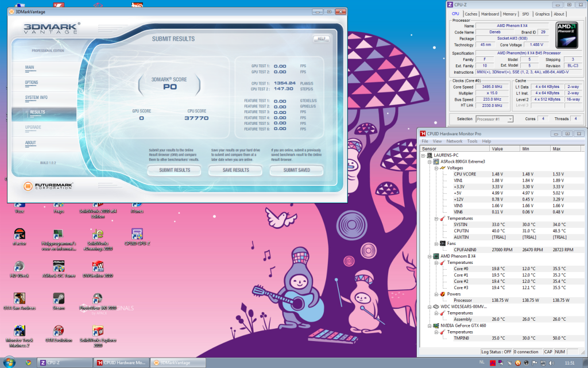Switch to the Mainboard tab in CPU-Z
The width and height of the screenshot is (588, 368).
(x=490, y=14)
